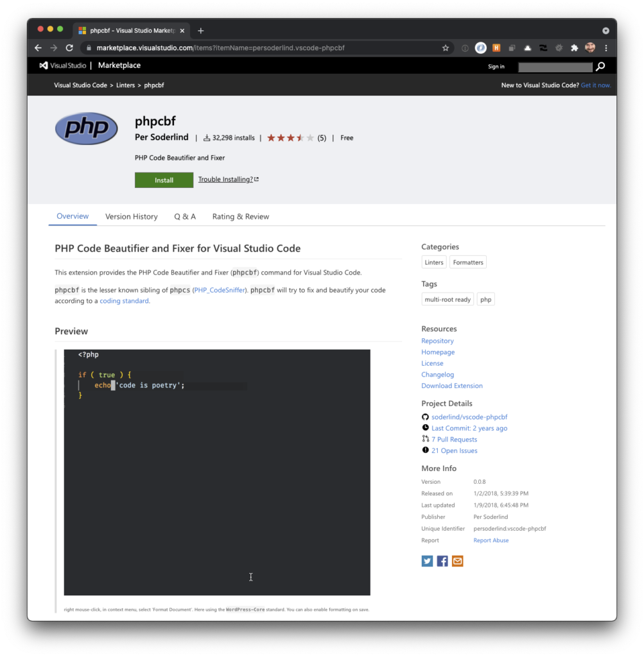Click the cloud extension icon

[527, 47]
